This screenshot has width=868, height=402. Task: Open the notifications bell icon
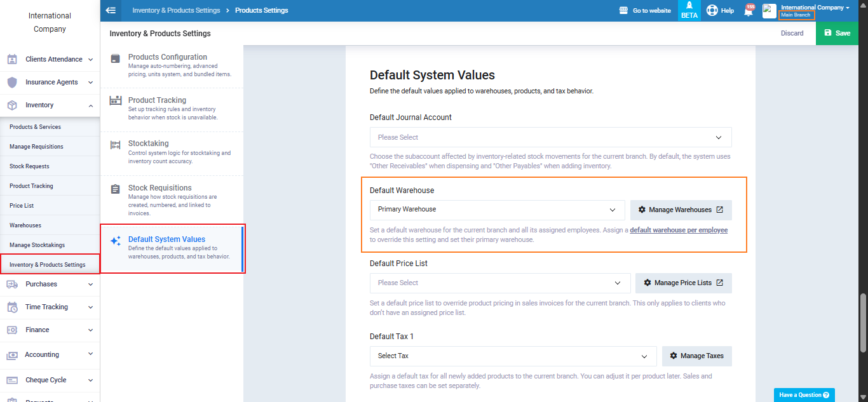[748, 11]
